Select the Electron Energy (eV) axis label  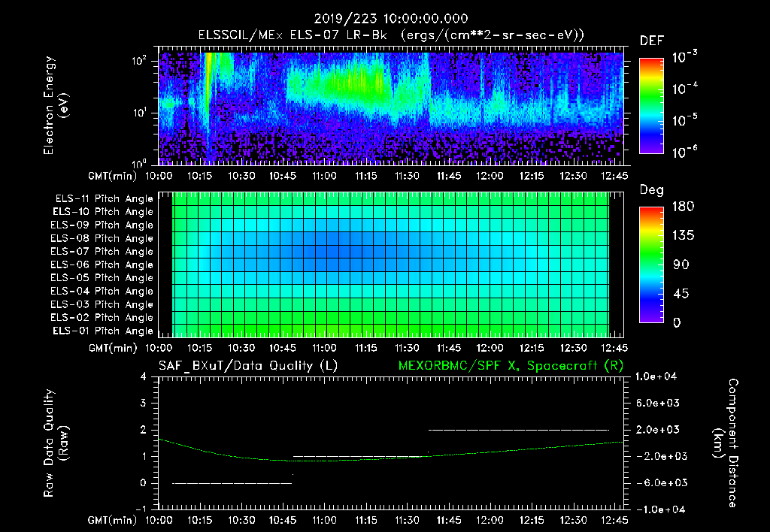tap(56, 105)
